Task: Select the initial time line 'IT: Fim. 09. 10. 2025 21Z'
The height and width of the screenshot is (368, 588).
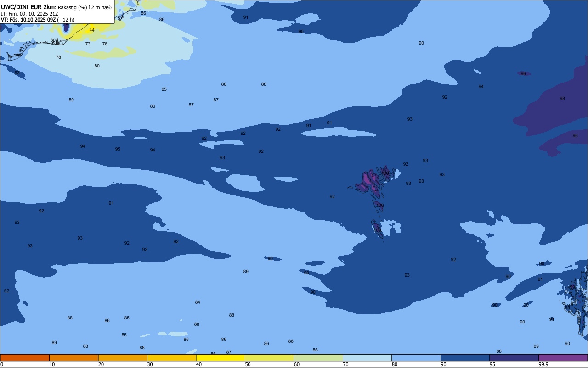Action: [x=29, y=14]
